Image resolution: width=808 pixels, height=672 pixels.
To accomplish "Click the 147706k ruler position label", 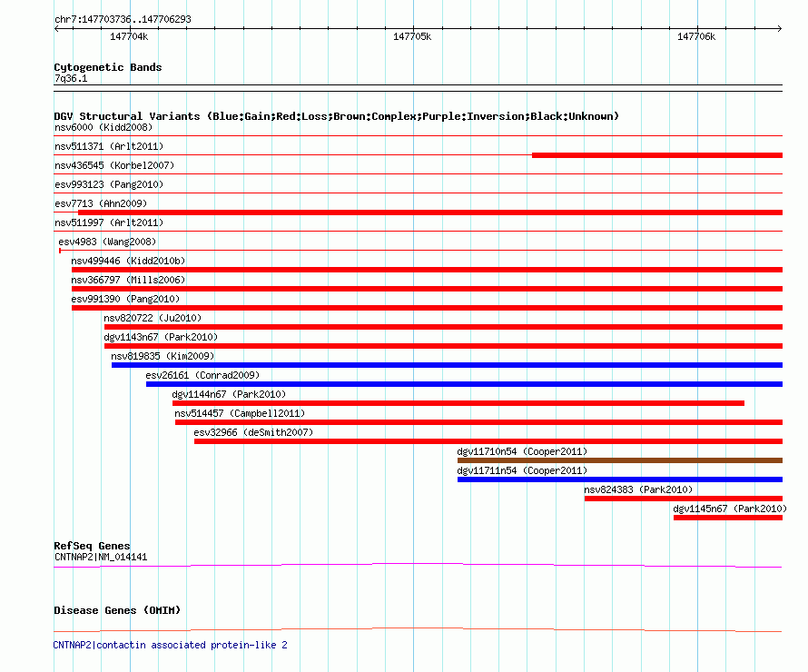I will point(696,36).
